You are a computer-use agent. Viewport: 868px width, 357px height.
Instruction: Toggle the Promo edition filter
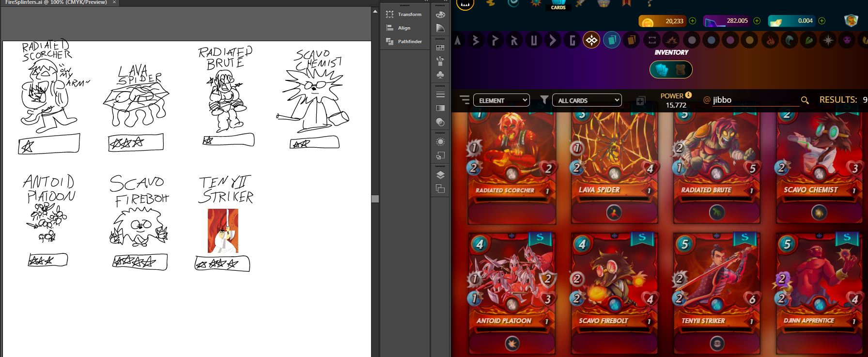tap(495, 40)
